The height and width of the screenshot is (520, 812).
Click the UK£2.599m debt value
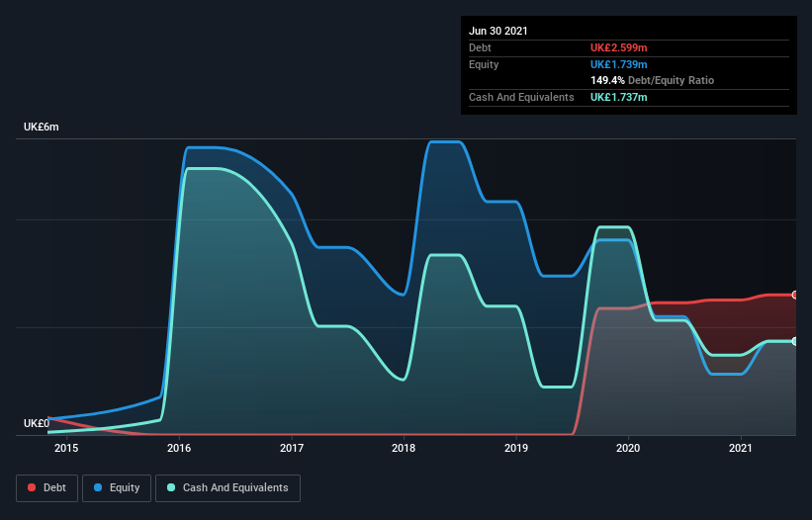[x=619, y=47]
